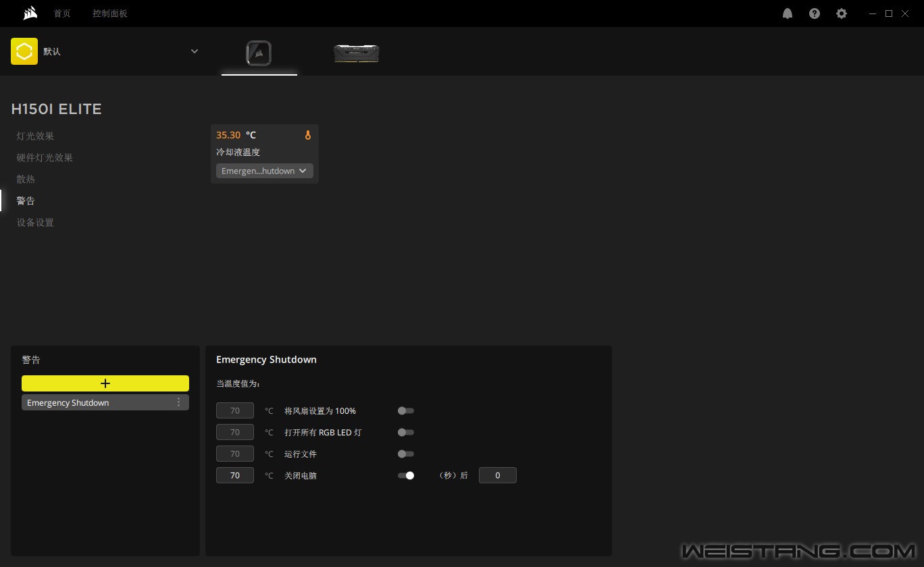Click temperature field for RGB LED row
This screenshot has width=924, height=567.
click(235, 432)
